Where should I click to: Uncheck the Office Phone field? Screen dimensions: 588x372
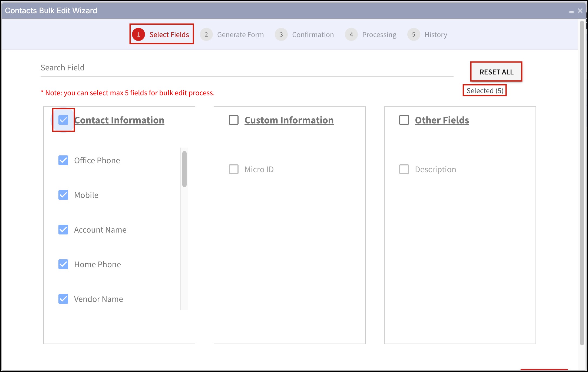[63, 160]
